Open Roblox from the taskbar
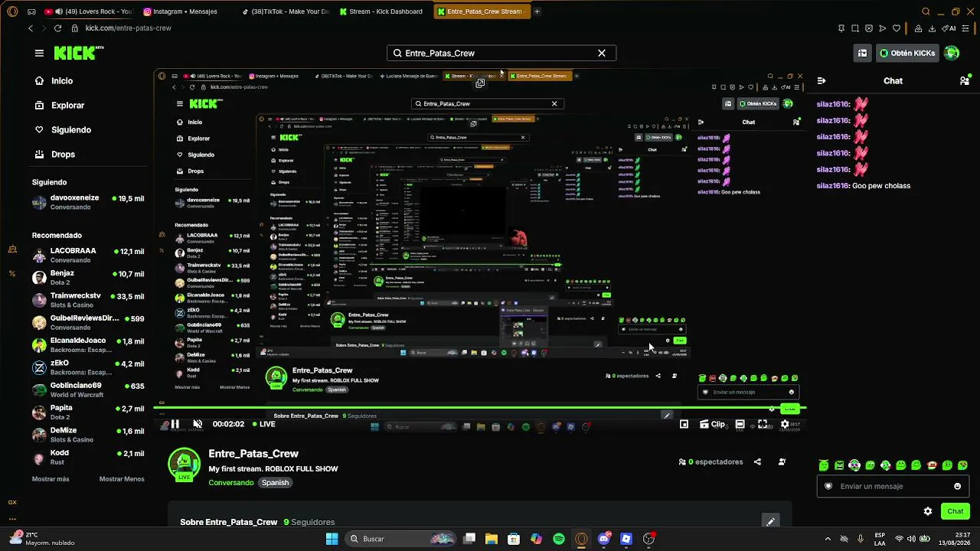The width and height of the screenshot is (980, 551). (x=626, y=539)
